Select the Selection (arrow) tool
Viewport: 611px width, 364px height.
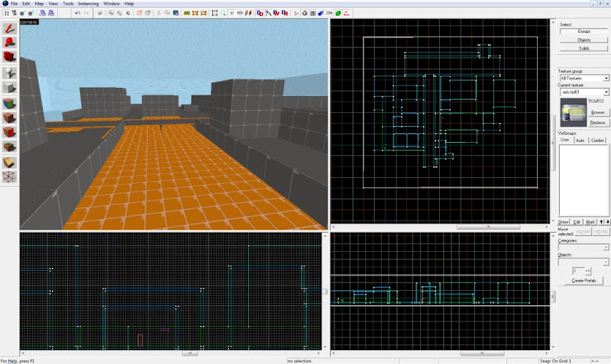coord(9,28)
